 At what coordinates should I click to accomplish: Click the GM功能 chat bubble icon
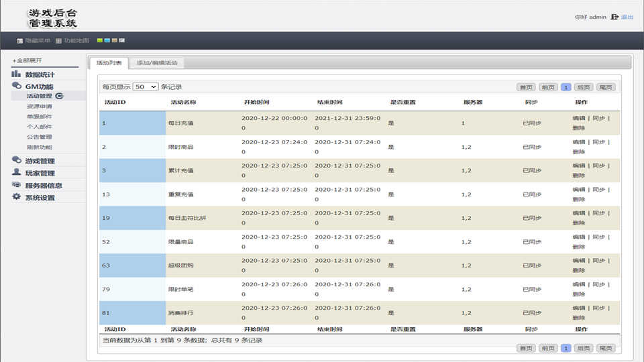click(16, 86)
